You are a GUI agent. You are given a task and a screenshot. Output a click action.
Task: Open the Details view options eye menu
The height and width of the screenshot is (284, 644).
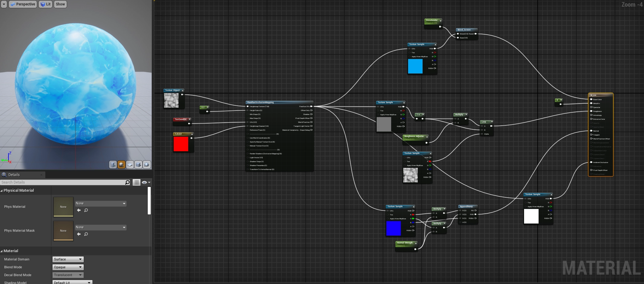pos(146,182)
